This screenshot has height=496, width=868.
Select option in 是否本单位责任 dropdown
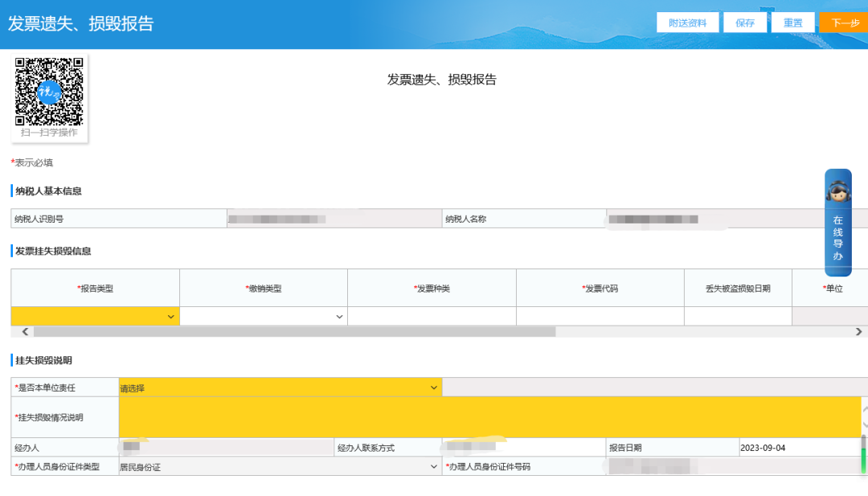(x=279, y=387)
